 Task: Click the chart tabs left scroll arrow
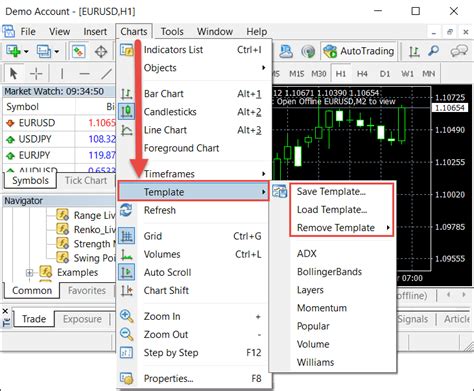tap(449, 295)
